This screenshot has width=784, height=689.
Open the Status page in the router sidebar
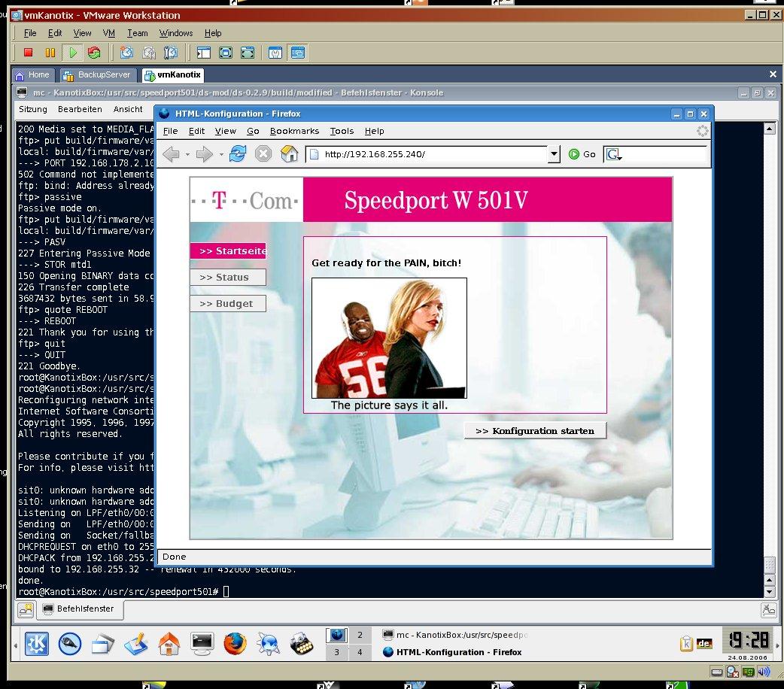[228, 278]
